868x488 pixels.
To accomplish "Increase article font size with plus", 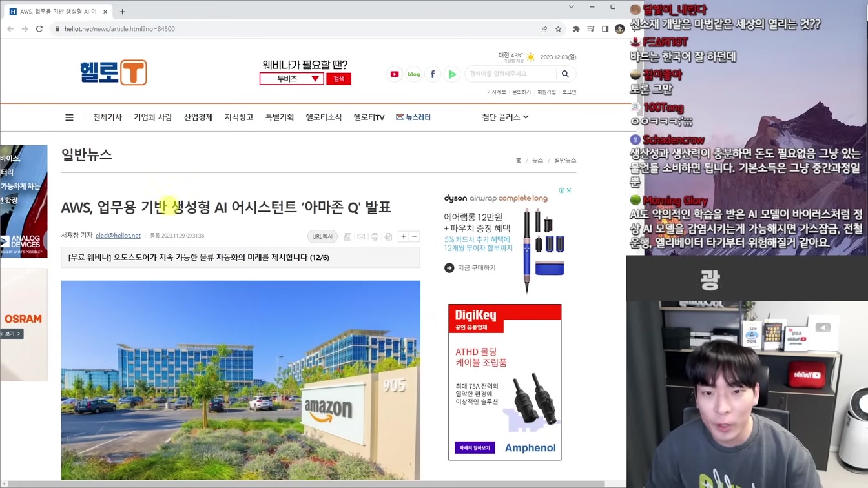I will point(403,237).
